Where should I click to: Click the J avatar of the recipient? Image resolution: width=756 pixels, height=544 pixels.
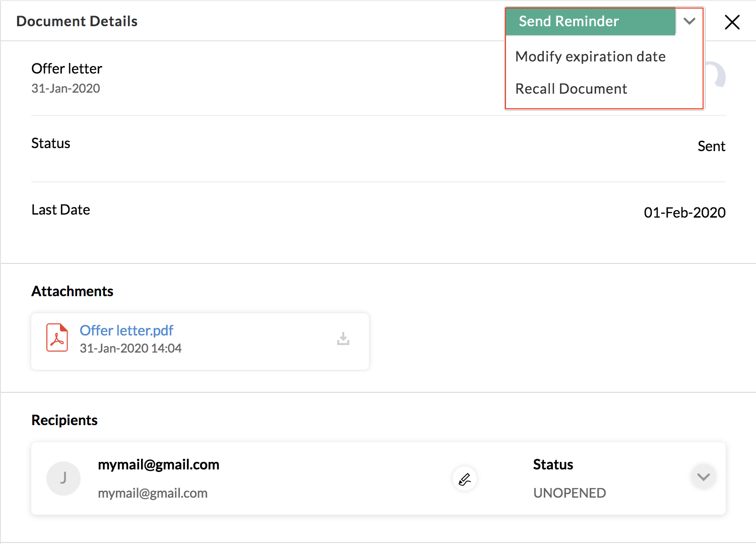coord(64,479)
